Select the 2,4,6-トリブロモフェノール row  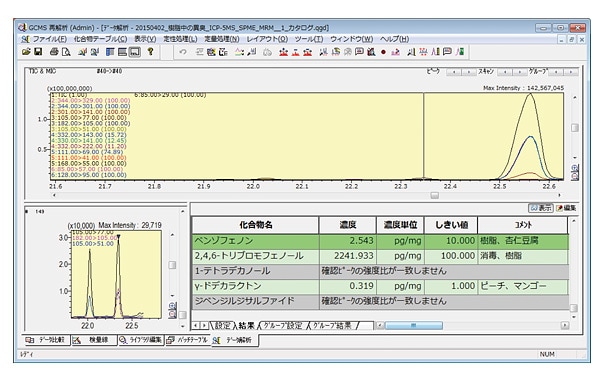tap(380, 256)
